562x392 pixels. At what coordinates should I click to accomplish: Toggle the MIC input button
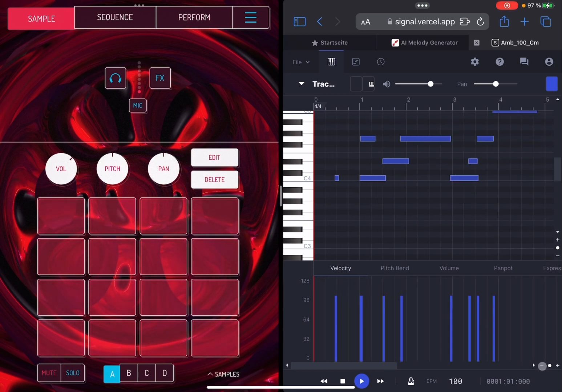click(138, 106)
